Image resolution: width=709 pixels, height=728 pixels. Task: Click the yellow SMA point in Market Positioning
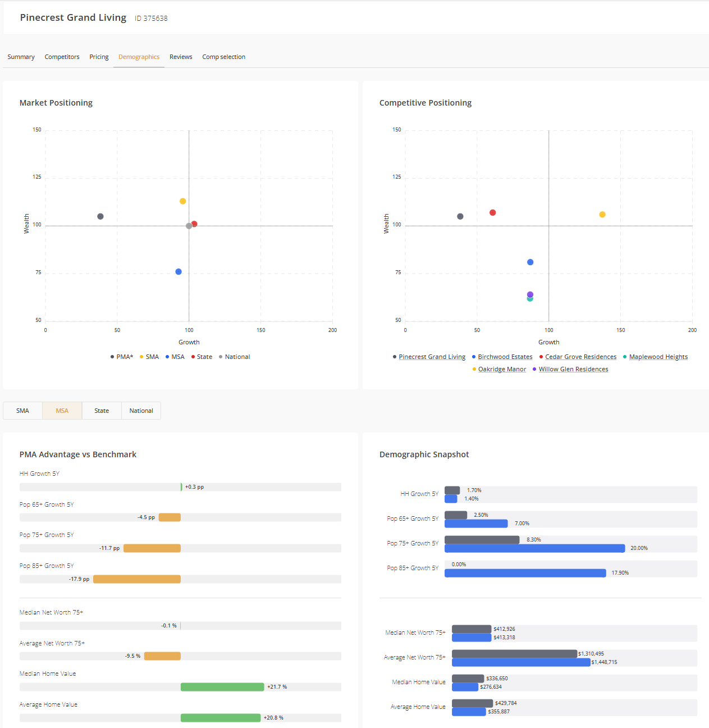(x=182, y=201)
